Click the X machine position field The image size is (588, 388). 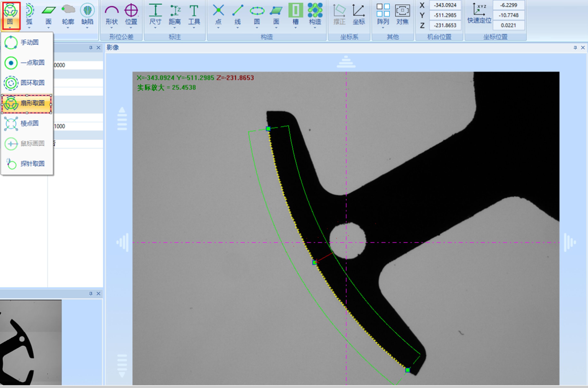pyautogui.click(x=445, y=5)
